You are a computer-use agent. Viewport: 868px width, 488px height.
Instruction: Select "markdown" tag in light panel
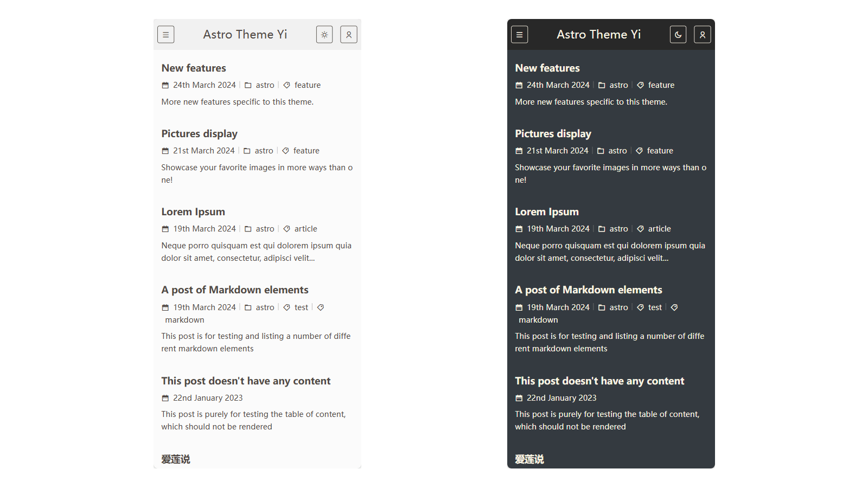(184, 320)
